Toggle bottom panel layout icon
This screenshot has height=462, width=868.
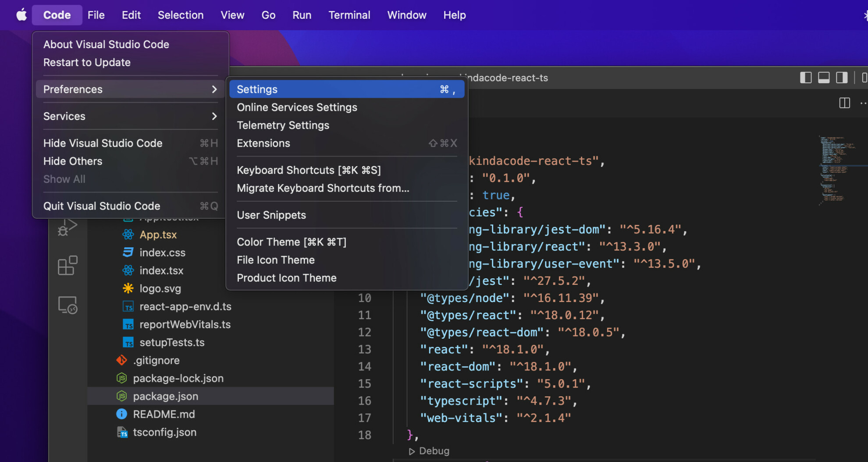[x=824, y=78]
